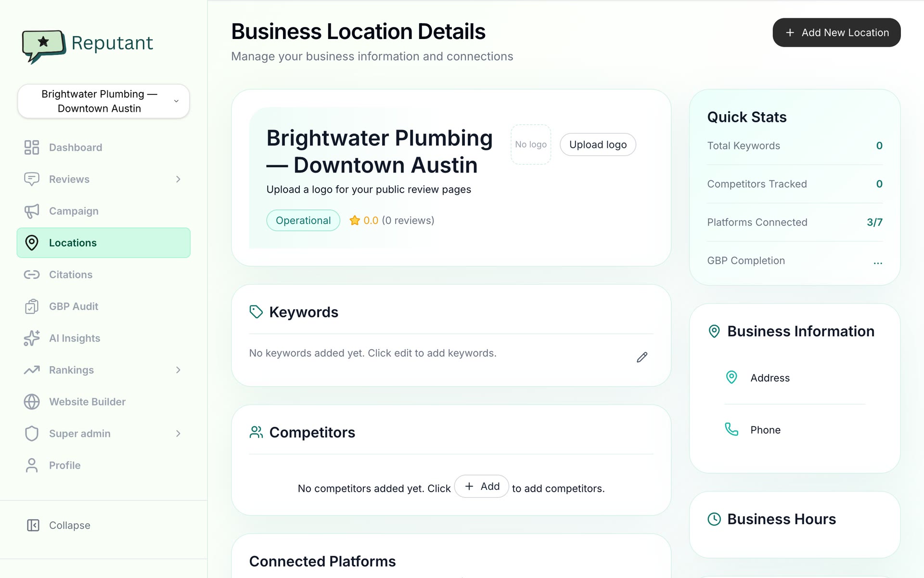
Task: Click the Operational status badge
Action: (303, 220)
